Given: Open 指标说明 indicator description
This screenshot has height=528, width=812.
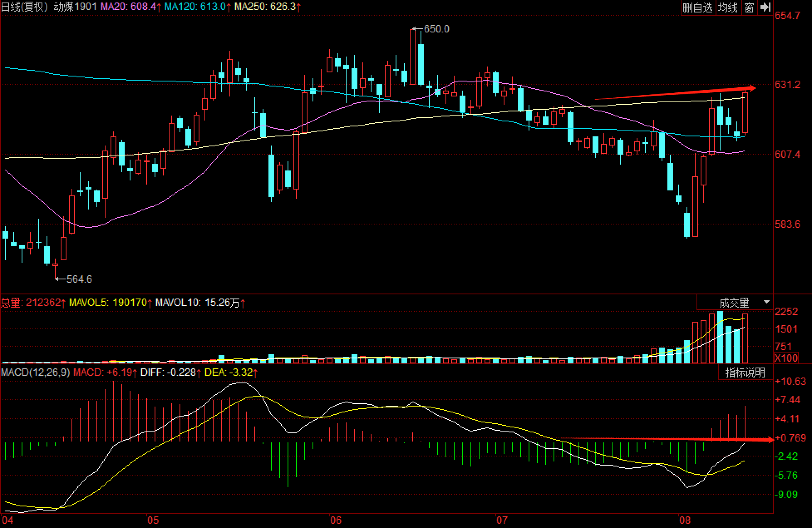Looking at the screenshot, I should 746,373.
